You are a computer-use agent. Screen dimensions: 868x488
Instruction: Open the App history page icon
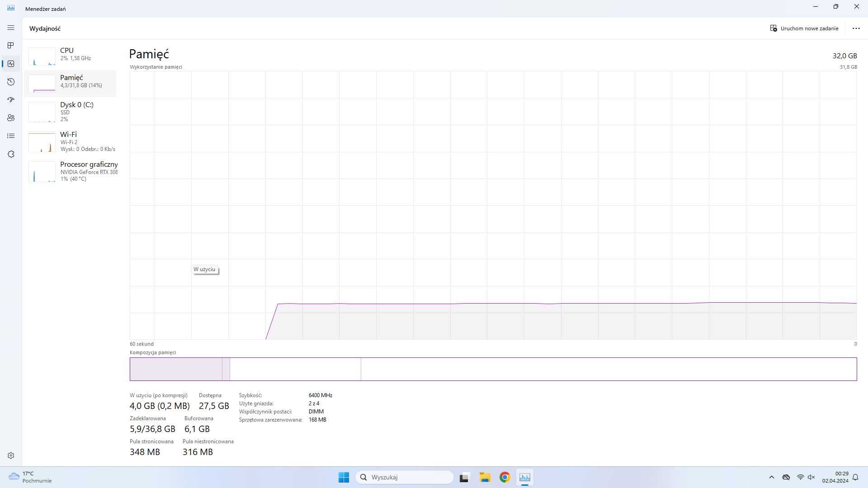tap(11, 82)
